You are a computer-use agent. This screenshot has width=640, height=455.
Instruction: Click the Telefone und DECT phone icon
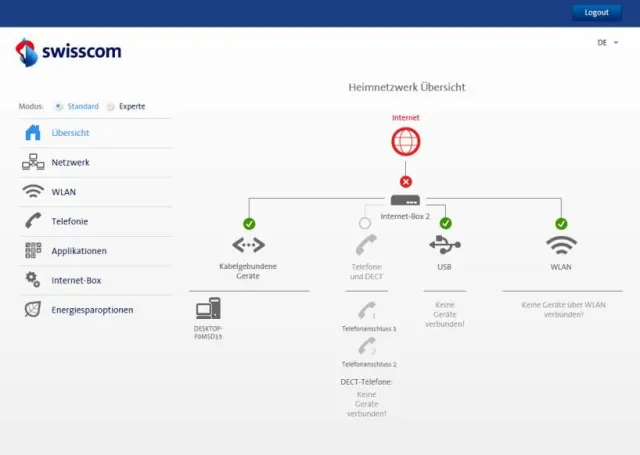(x=366, y=244)
